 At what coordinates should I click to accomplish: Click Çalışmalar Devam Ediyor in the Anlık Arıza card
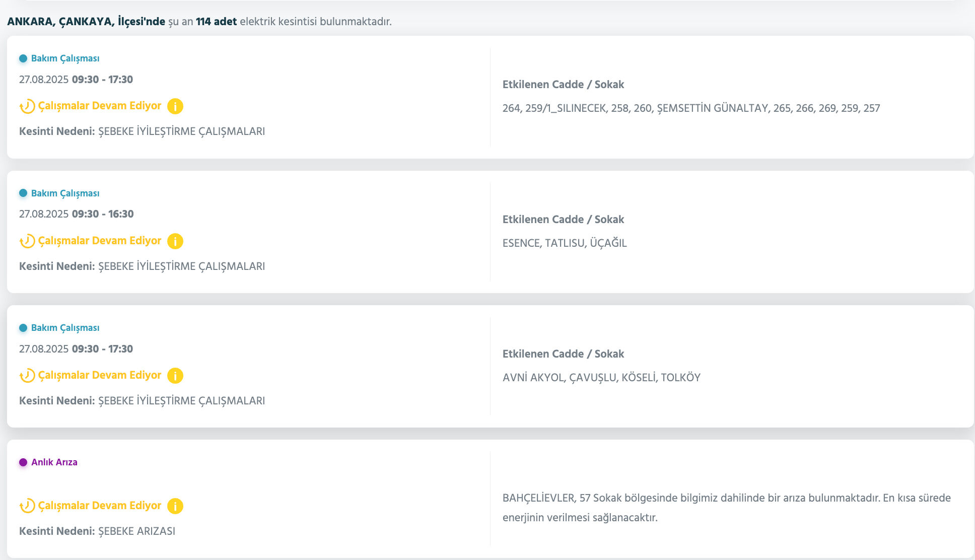tap(100, 506)
